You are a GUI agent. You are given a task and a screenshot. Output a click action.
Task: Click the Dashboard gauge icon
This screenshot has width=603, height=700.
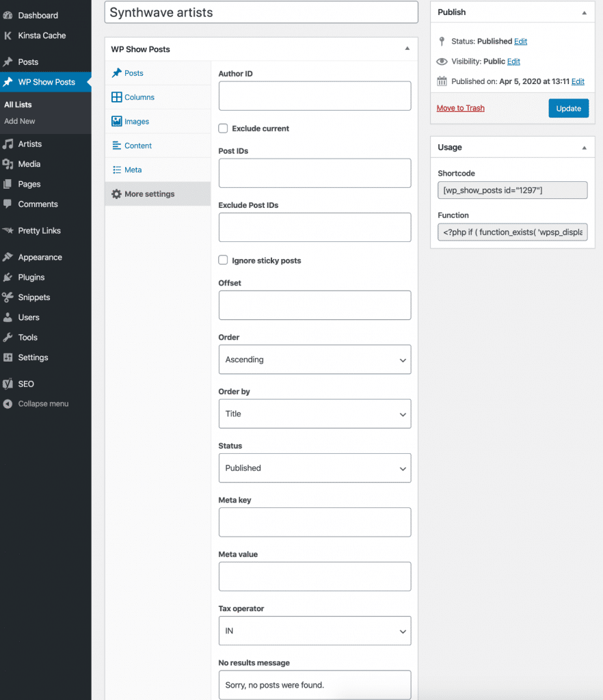(x=8, y=15)
